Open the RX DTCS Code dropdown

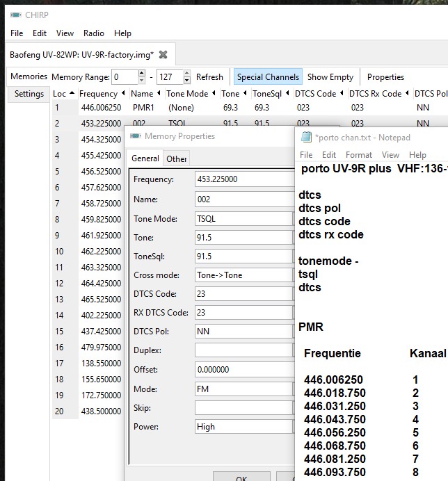[x=244, y=312]
